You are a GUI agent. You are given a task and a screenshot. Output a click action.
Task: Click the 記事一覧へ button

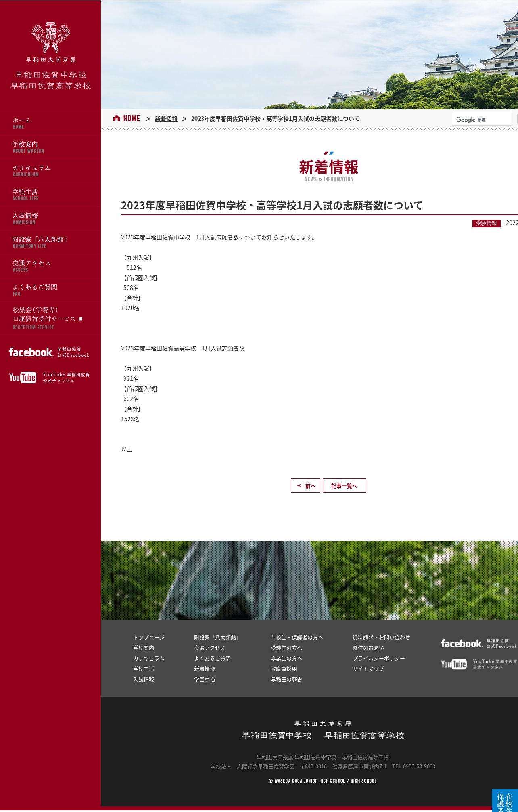[x=344, y=486]
